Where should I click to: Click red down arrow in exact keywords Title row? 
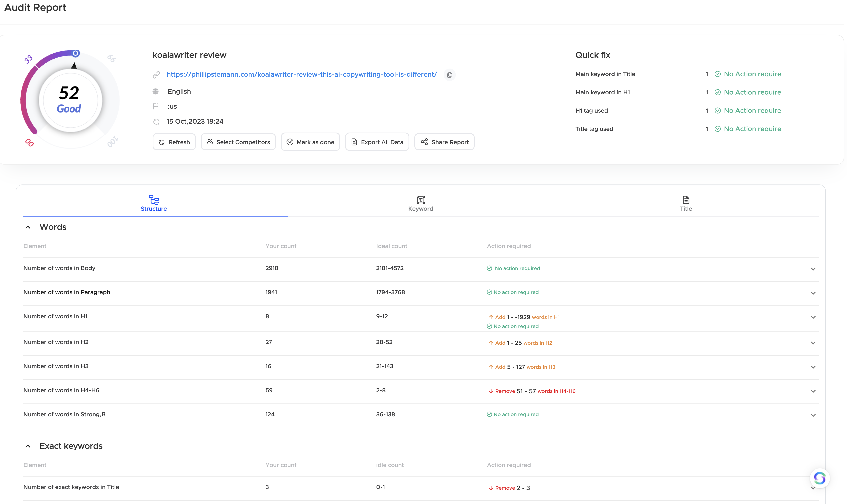(x=491, y=488)
